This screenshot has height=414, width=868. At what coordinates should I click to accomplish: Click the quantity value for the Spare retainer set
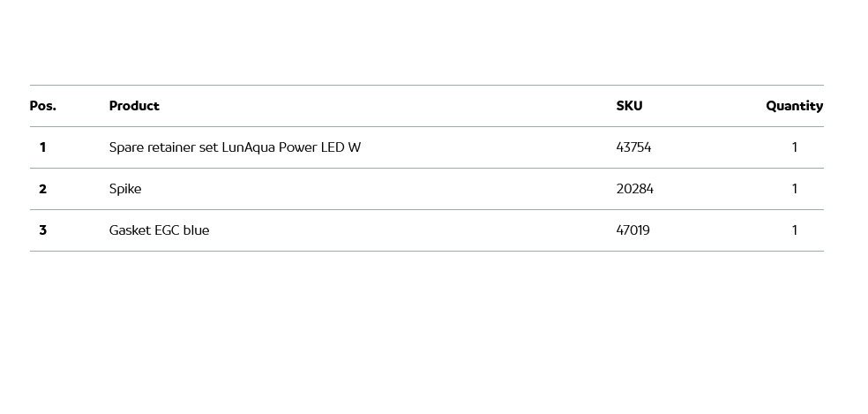(794, 147)
